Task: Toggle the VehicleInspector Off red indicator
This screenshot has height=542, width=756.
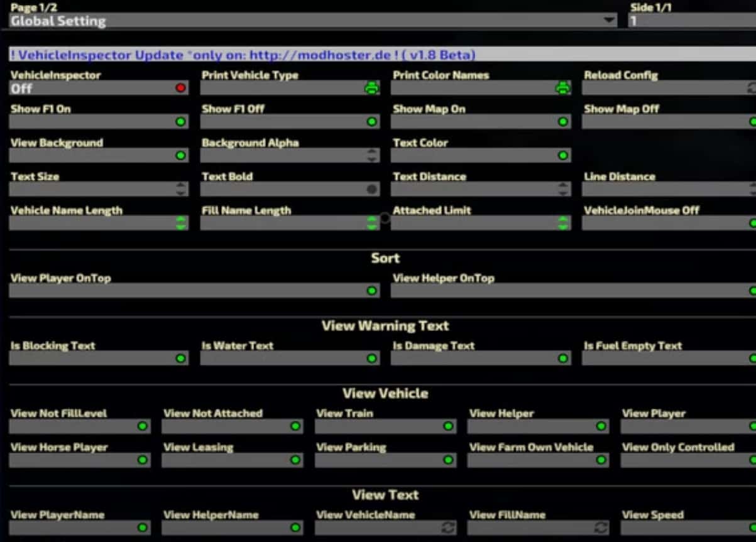Action: (x=181, y=89)
